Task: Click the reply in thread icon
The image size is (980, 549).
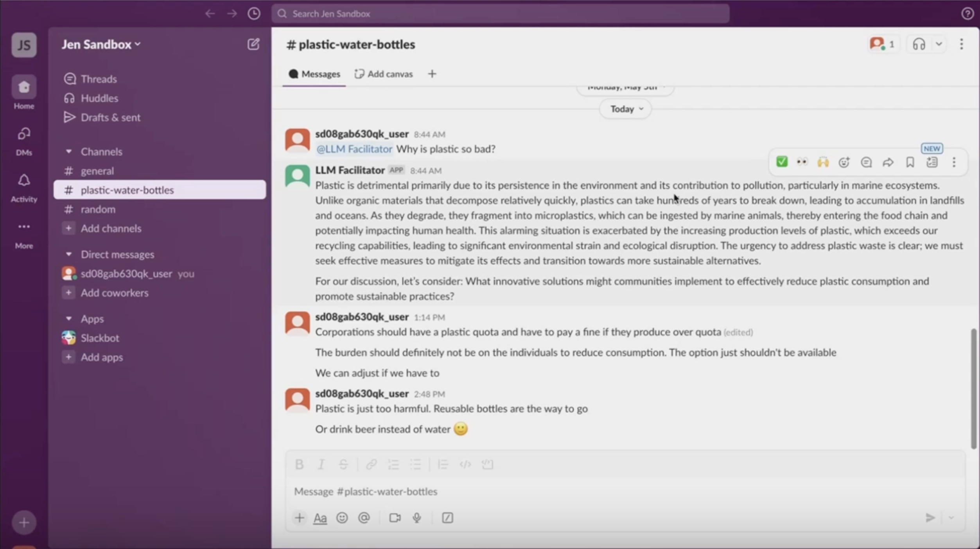Action: click(866, 162)
